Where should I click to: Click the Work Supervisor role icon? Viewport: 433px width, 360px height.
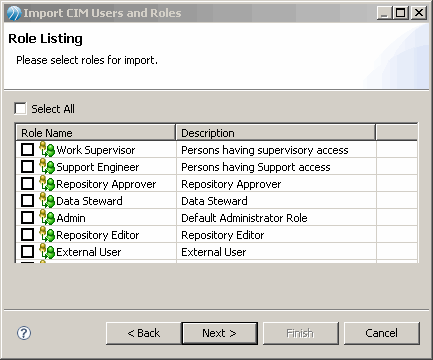click(47, 150)
